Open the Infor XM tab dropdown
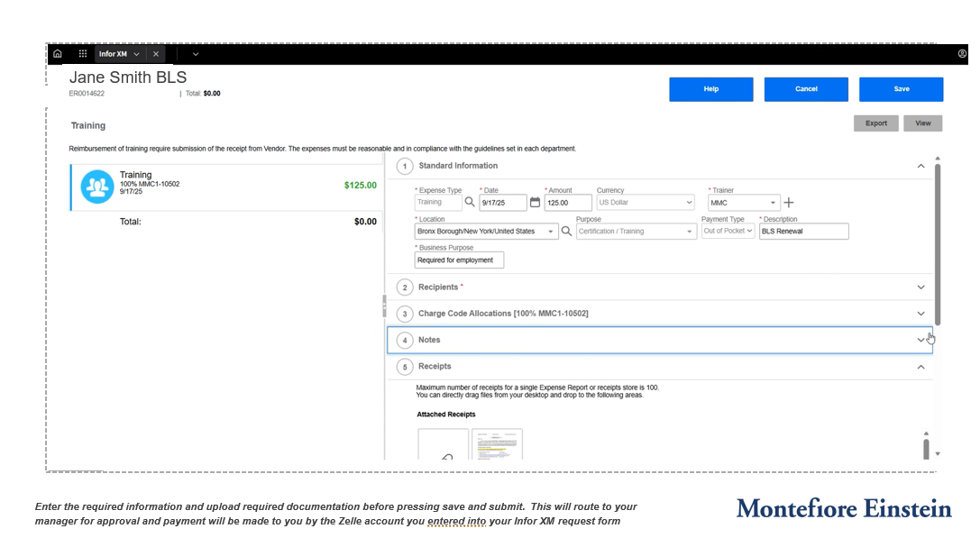Viewport: 980px width, 547px height. 136,54
